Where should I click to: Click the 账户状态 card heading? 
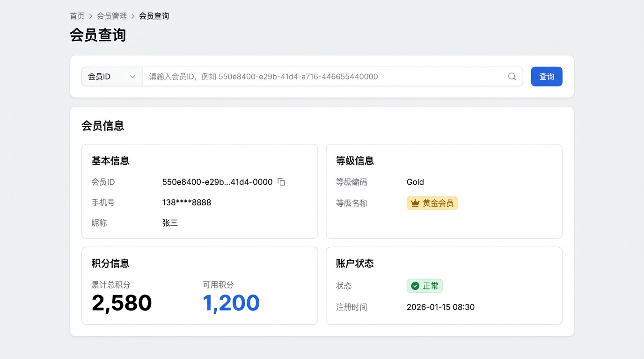[x=355, y=263]
